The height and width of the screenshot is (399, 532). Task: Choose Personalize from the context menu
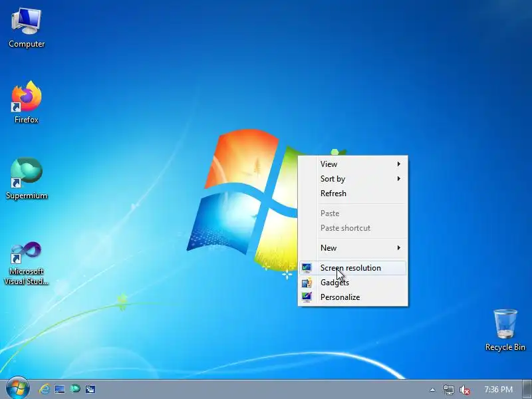click(353, 297)
